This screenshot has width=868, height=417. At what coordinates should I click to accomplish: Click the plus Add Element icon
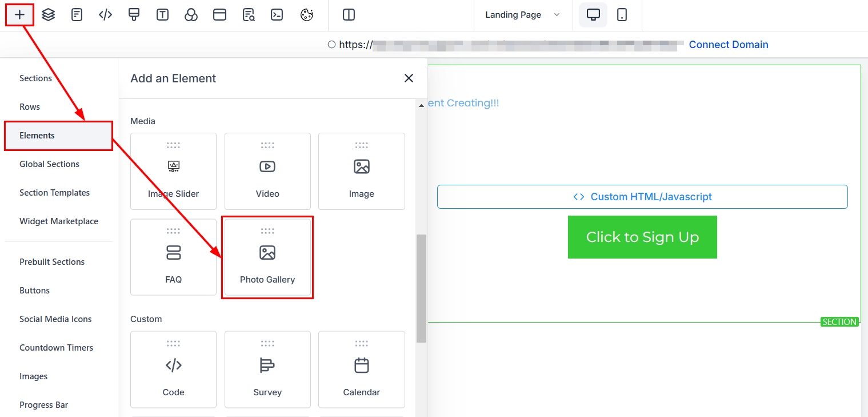pyautogui.click(x=20, y=15)
